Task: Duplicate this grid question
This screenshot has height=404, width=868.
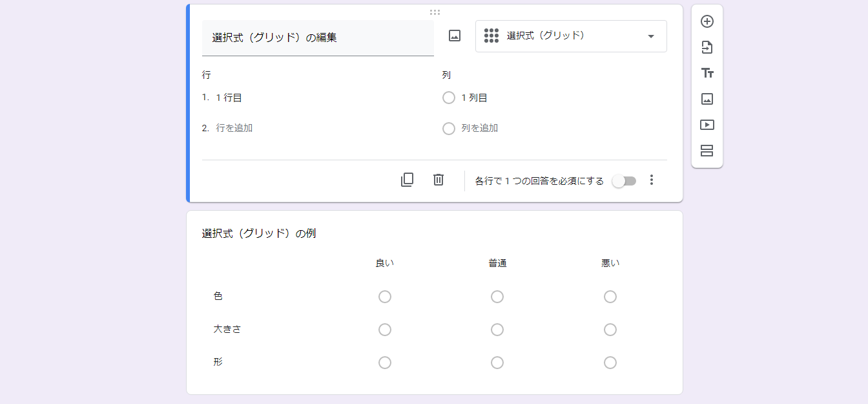Action: (407, 180)
